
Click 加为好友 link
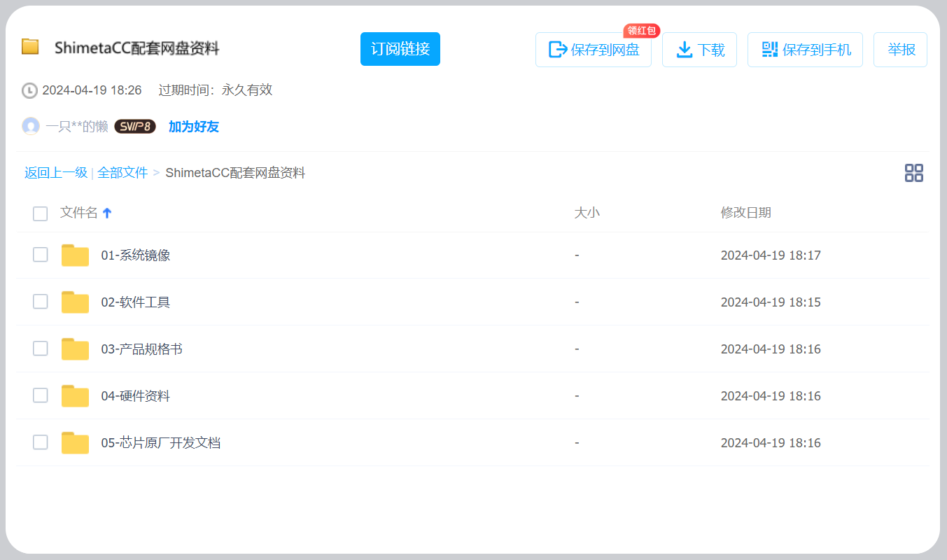point(194,127)
